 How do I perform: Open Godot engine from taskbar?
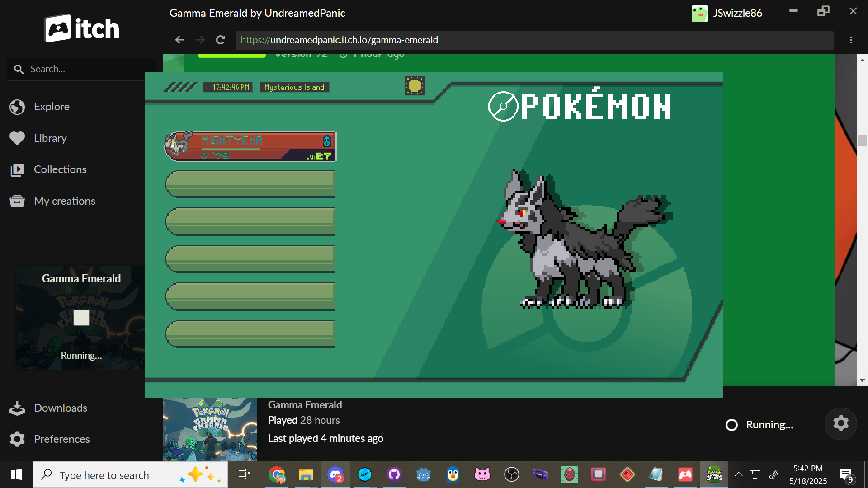tap(423, 475)
